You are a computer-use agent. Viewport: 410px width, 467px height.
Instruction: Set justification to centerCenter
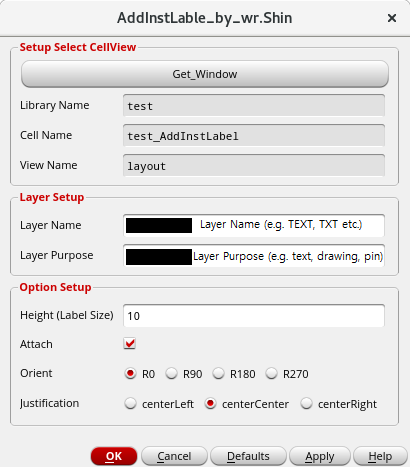210,403
